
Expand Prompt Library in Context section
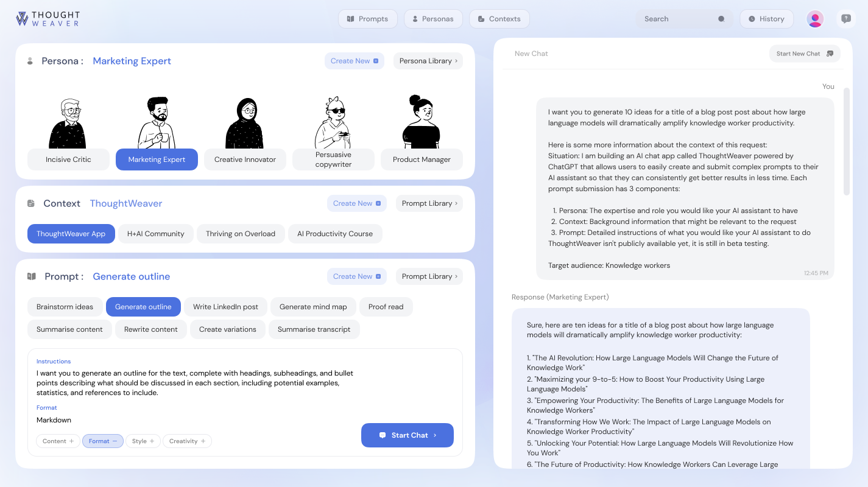(x=429, y=203)
